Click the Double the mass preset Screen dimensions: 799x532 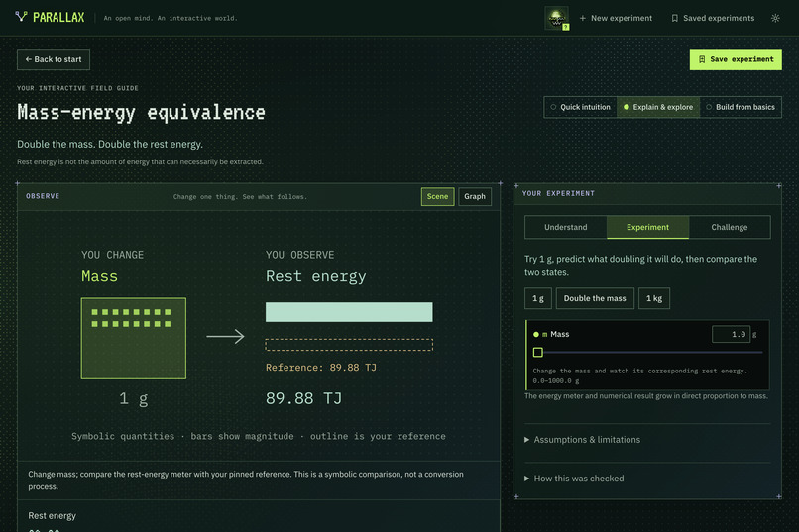point(595,298)
